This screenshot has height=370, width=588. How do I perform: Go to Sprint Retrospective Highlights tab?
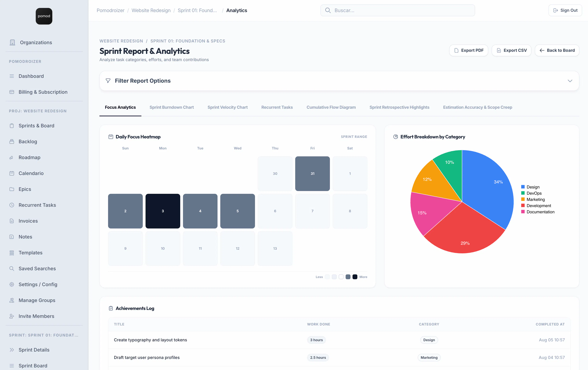click(x=399, y=107)
